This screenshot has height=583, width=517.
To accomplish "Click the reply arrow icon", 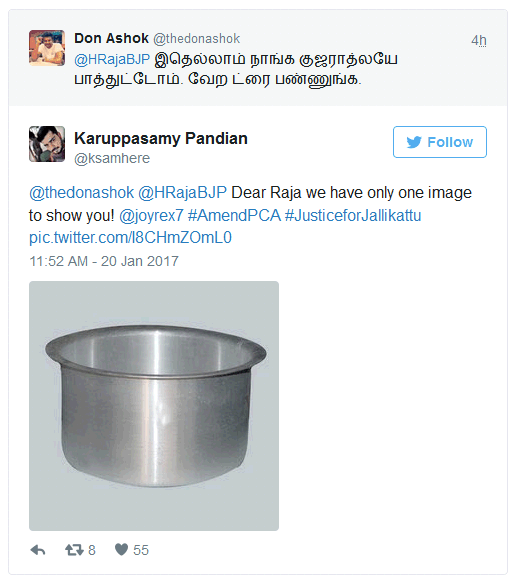I will coord(38,550).
